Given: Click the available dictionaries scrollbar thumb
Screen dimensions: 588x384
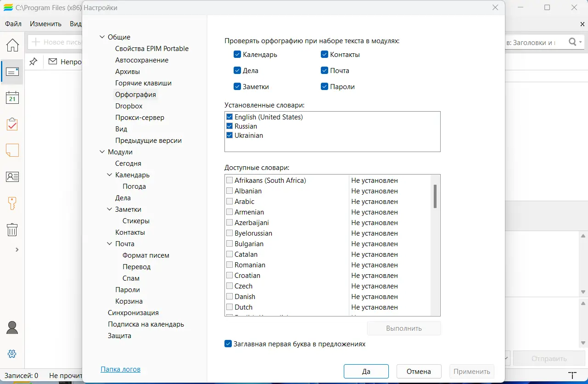Looking at the screenshot, I should tap(435, 196).
